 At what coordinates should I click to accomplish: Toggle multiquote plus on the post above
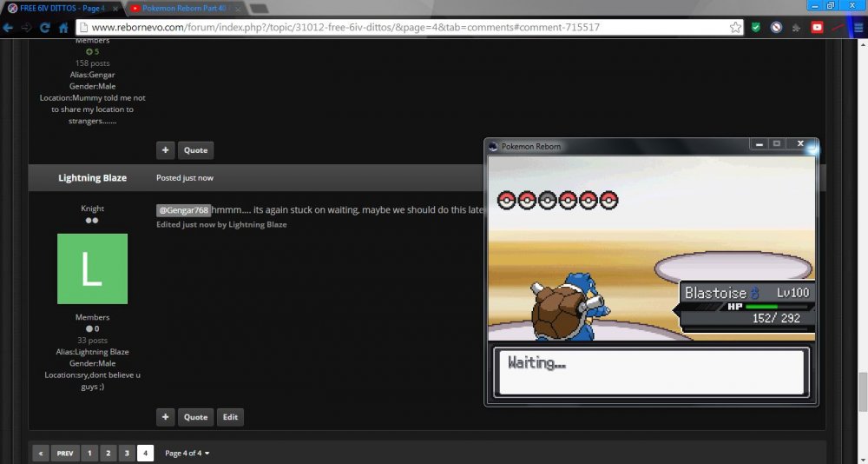165,150
